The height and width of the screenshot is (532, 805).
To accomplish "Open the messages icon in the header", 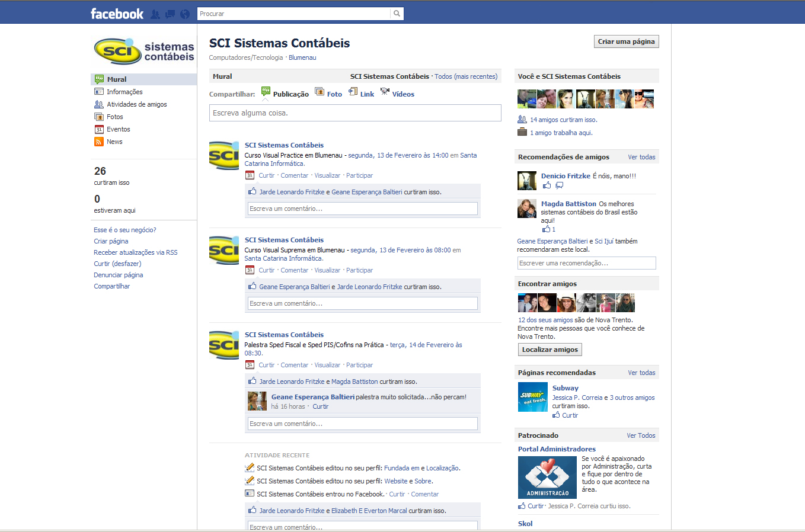I will (170, 12).
